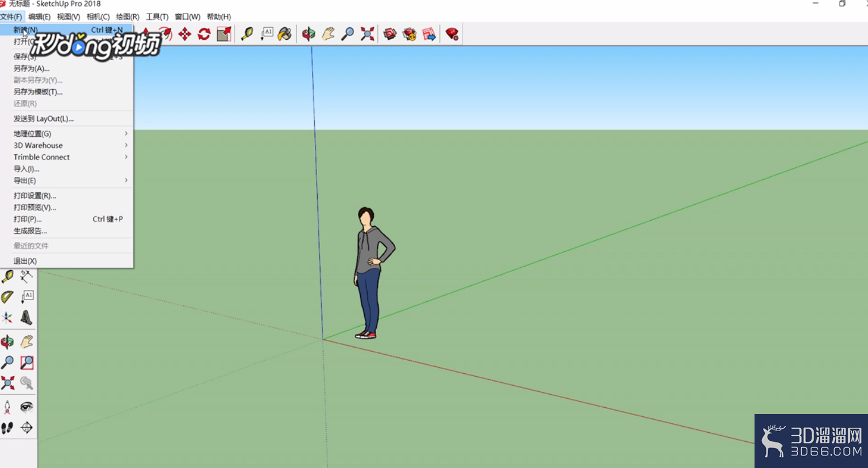Choose 打印设置(R)... menu entry
This screenshot has height=468, width=868.
[67, 196]
